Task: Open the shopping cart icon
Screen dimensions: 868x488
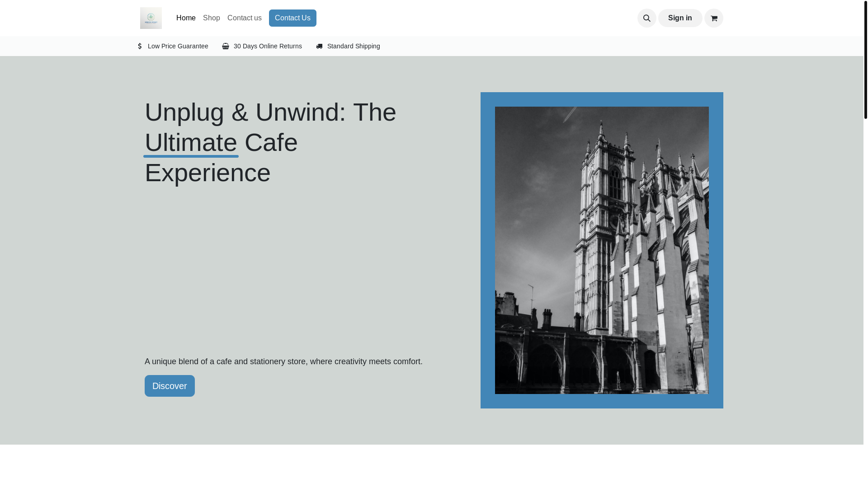Action: pyautogui.click(x=713, y=18)
